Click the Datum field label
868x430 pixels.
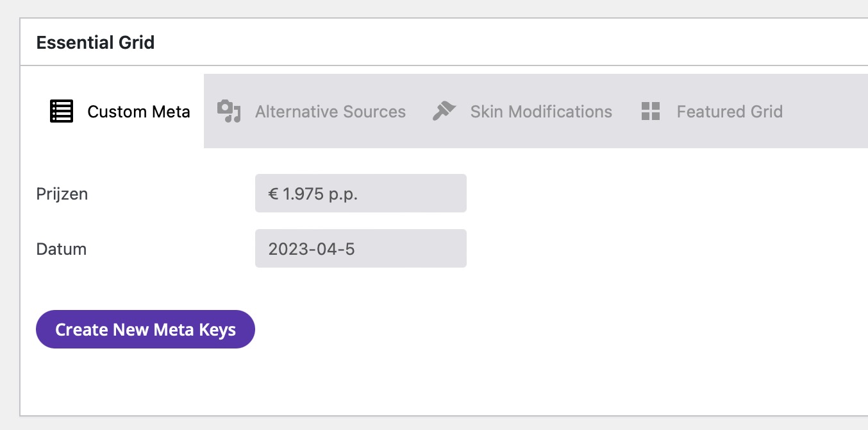tap(62, 248)
